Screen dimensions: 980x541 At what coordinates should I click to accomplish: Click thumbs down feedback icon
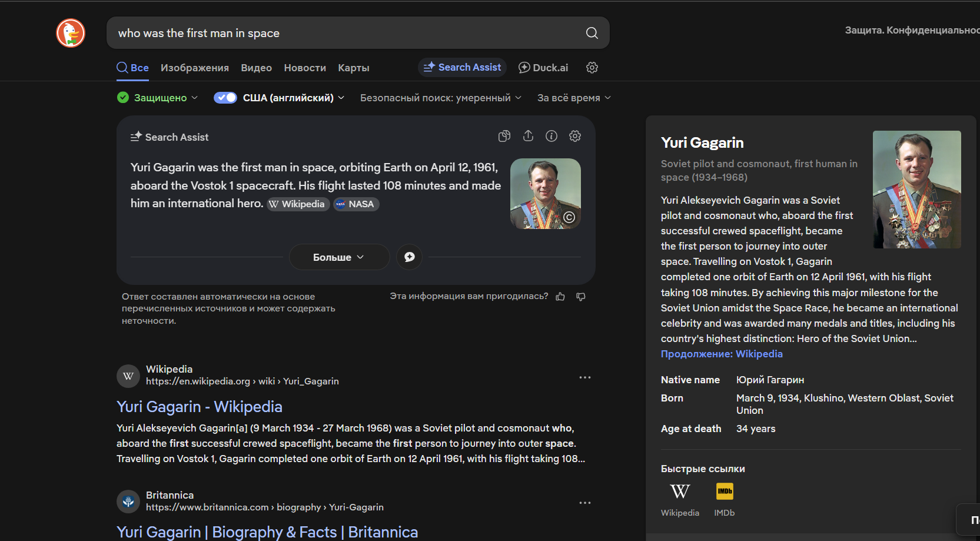pyautogui.click(x=581, y=297)
